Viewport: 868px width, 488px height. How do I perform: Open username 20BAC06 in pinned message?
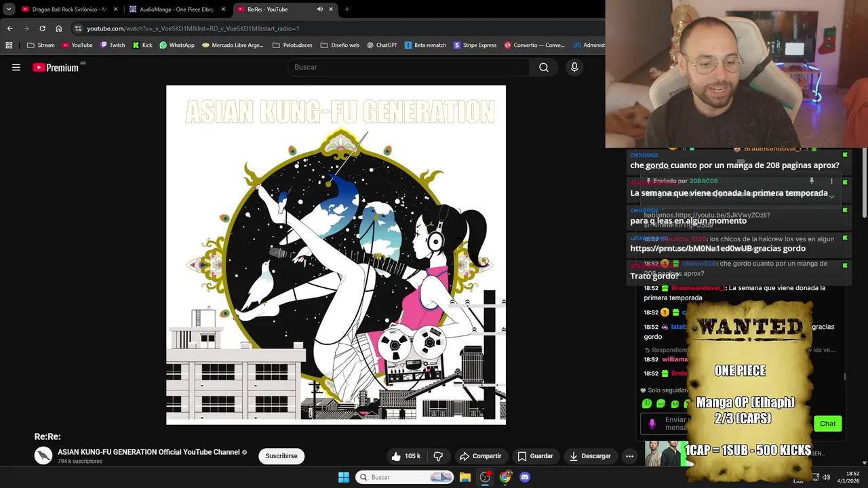coord(703,181)
